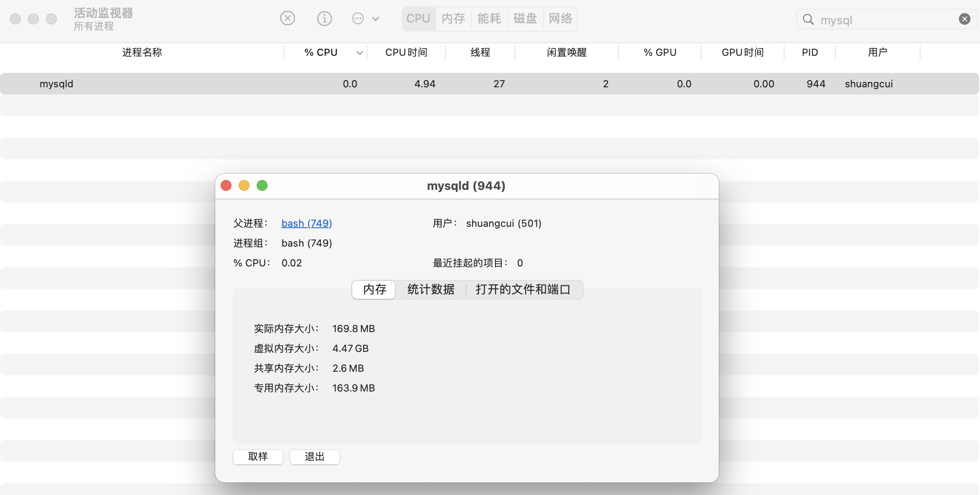Image resolution: width=980 pixels, height=495 pixels.
Task: Switch to the 内存 toolbar tab
Action: click(x=453, y=18)
